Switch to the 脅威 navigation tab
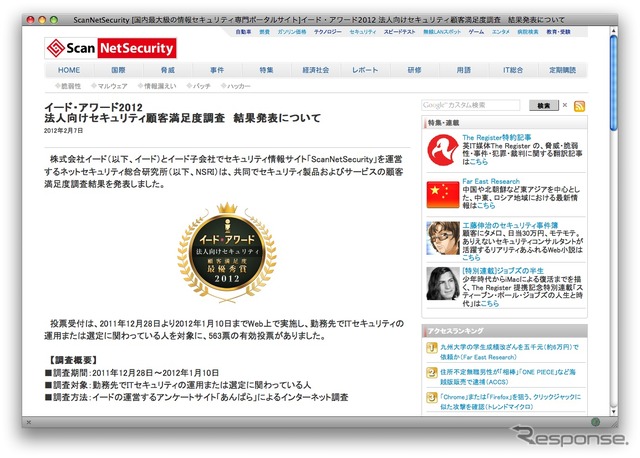Screen dimensions: 640x458 point(167,70)
